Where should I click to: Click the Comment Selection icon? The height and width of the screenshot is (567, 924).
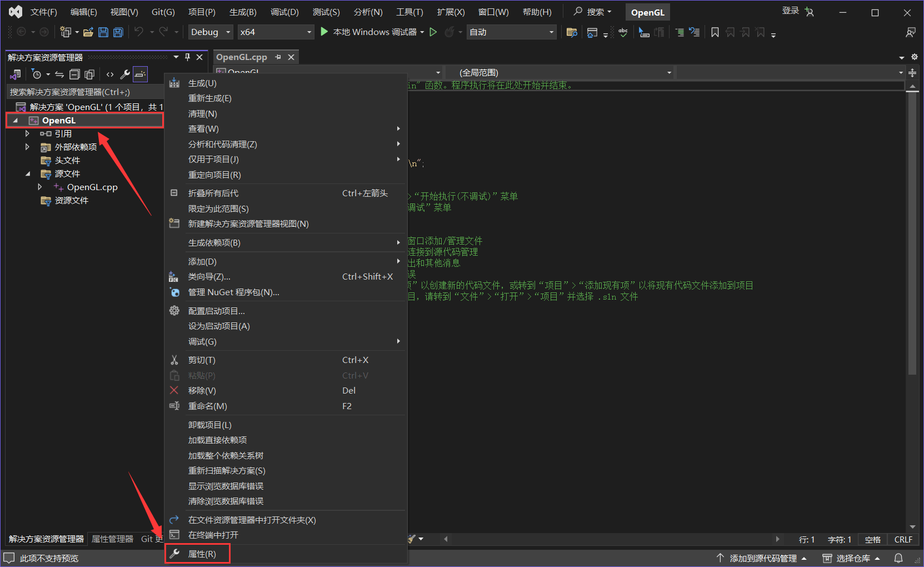[680, 32]
